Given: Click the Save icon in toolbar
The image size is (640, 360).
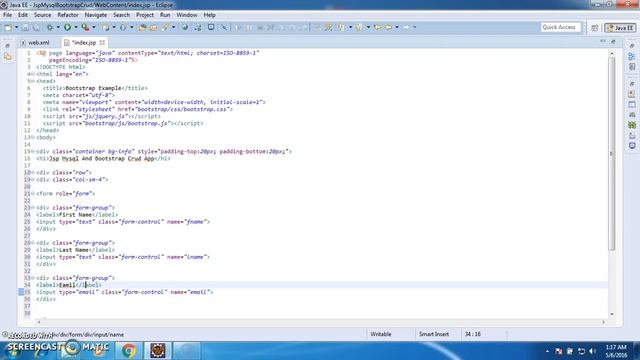Looking at the screenshot, I should point(25,27).
